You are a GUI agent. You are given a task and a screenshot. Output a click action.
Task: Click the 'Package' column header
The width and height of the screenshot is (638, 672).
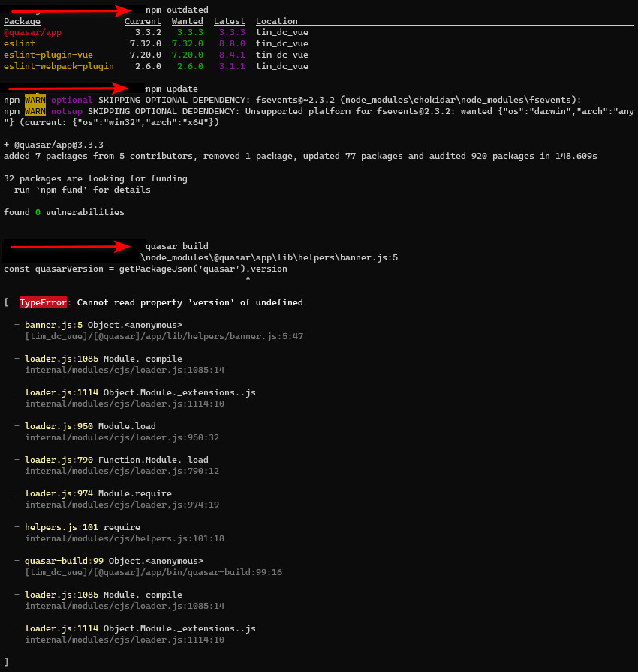[22, 21]
